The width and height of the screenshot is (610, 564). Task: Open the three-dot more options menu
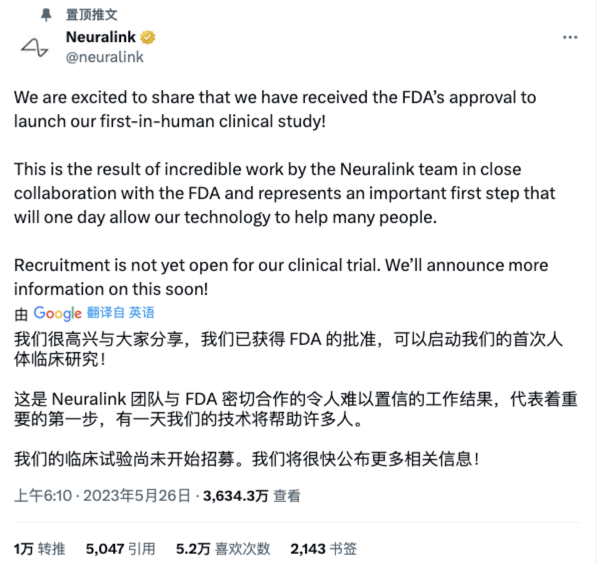point(570,37)
